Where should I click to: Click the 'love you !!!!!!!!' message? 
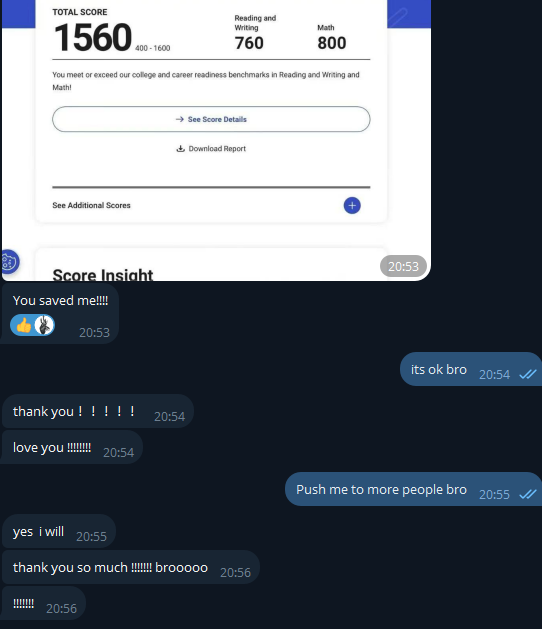tap(72, 448)
